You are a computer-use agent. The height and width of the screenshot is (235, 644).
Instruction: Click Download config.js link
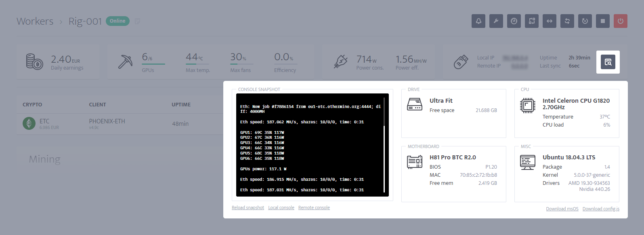(601, 209)
